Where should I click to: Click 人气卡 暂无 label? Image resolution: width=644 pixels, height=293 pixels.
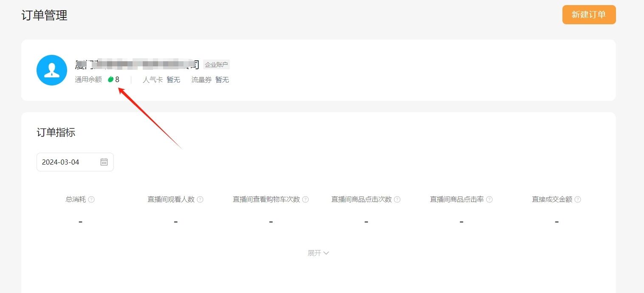click(x=161, y=80)
